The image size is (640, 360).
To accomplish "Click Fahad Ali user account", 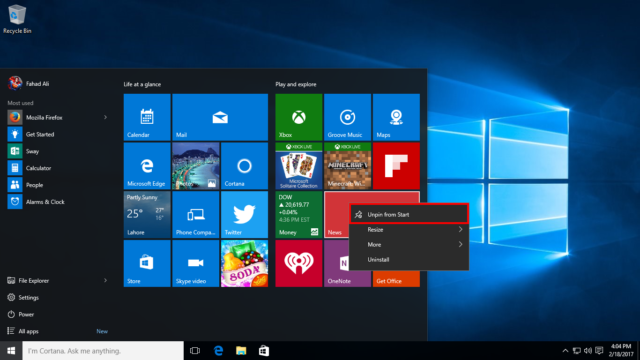I will point(29,83).
